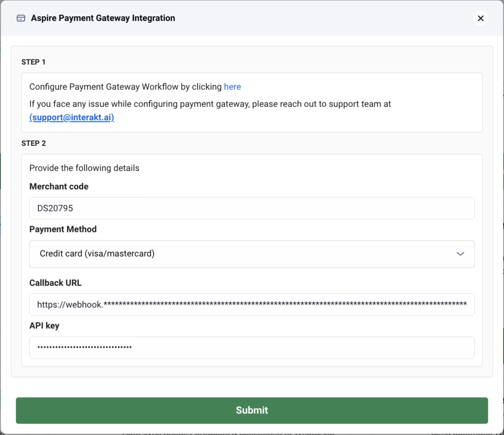
Task: Click the "Payment Method" field label
Action: click(x=63, y=229)
